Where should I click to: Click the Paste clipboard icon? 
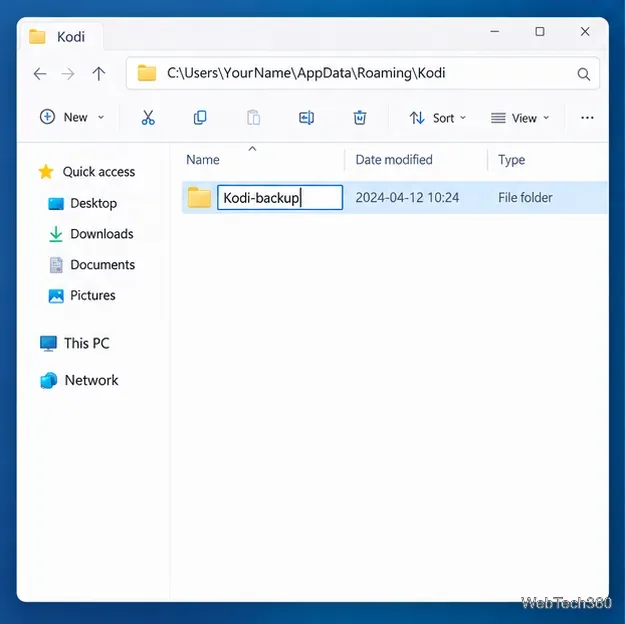[x=253, y=118]
